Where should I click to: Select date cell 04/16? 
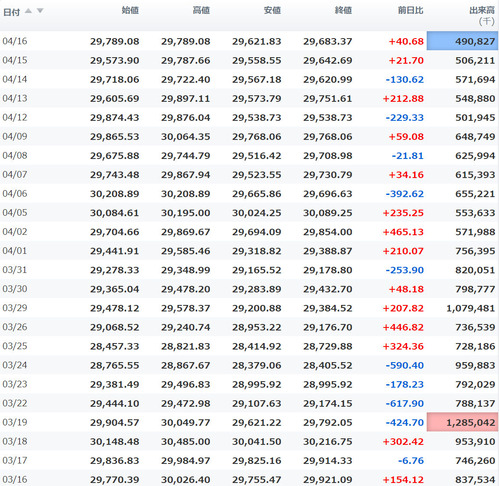[15, 41]
